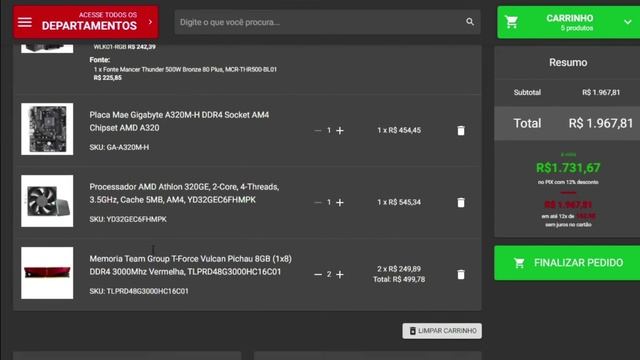Click the cart icon in Finalizar Pedido
640x360 pixels.
519,263
